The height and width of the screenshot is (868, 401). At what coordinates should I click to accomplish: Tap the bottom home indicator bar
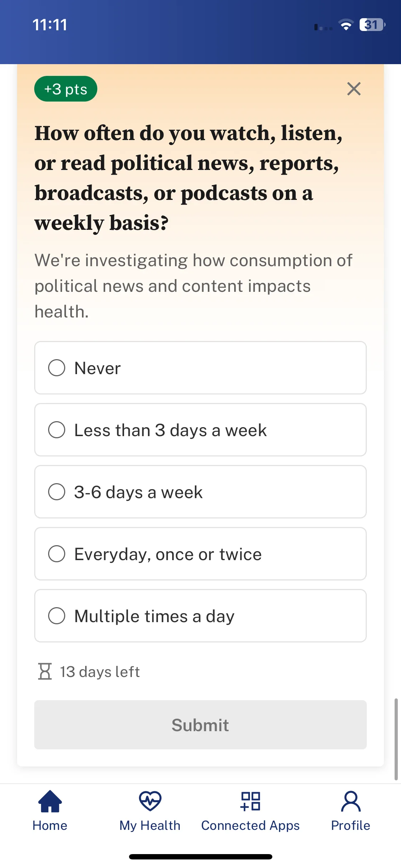[x=201, y=857]
